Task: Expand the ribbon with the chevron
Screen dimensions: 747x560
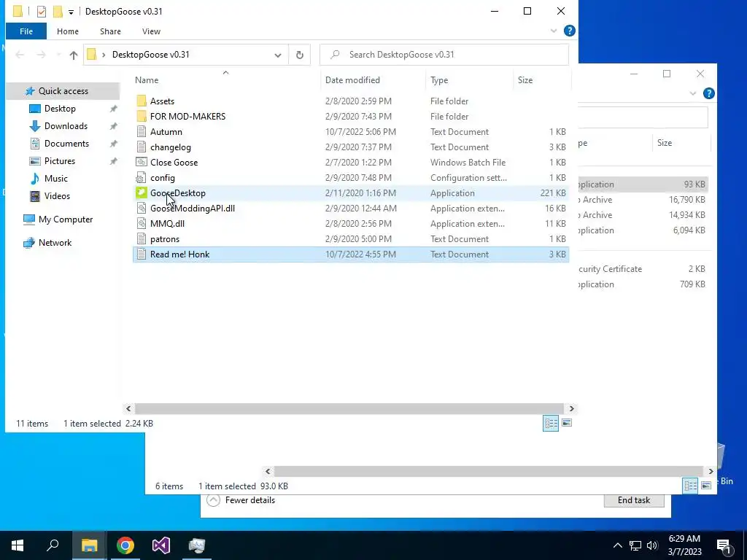Action: point(554,31)
